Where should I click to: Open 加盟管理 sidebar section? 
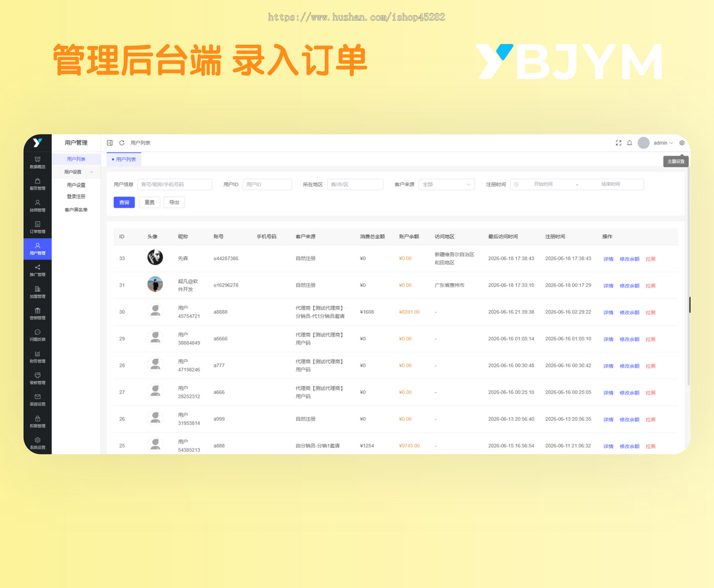[37, 292]
